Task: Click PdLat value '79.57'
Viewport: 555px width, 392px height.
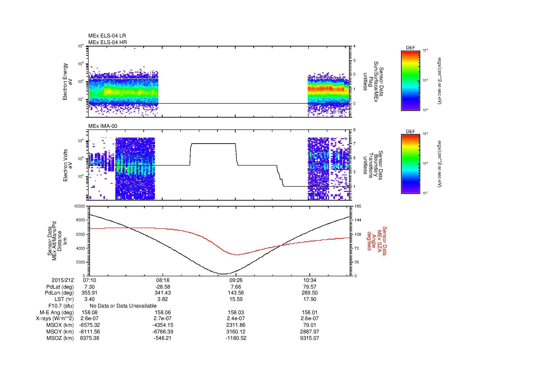Action: pyautogui.click(x=309, y=287)
